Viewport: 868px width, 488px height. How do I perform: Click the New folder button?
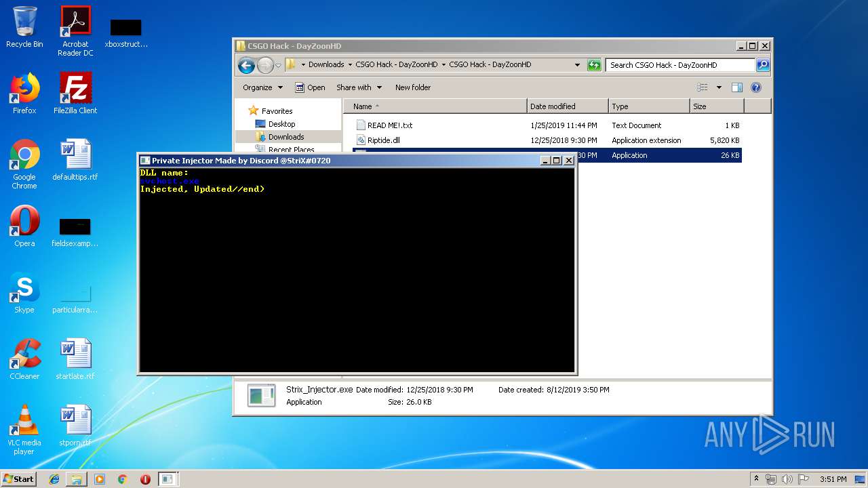point(413,87)
